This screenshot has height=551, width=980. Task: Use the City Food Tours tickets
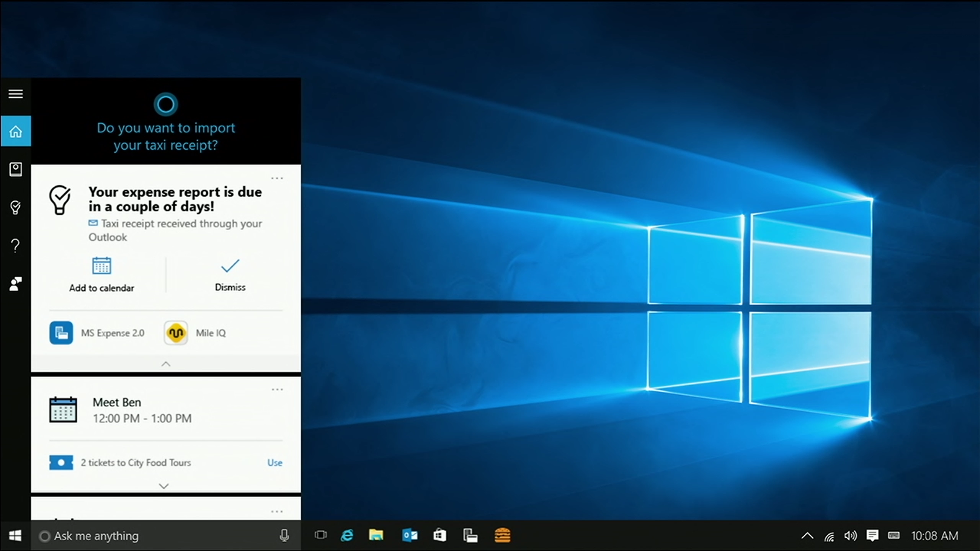pyautogui.click(x=274, y=463)
